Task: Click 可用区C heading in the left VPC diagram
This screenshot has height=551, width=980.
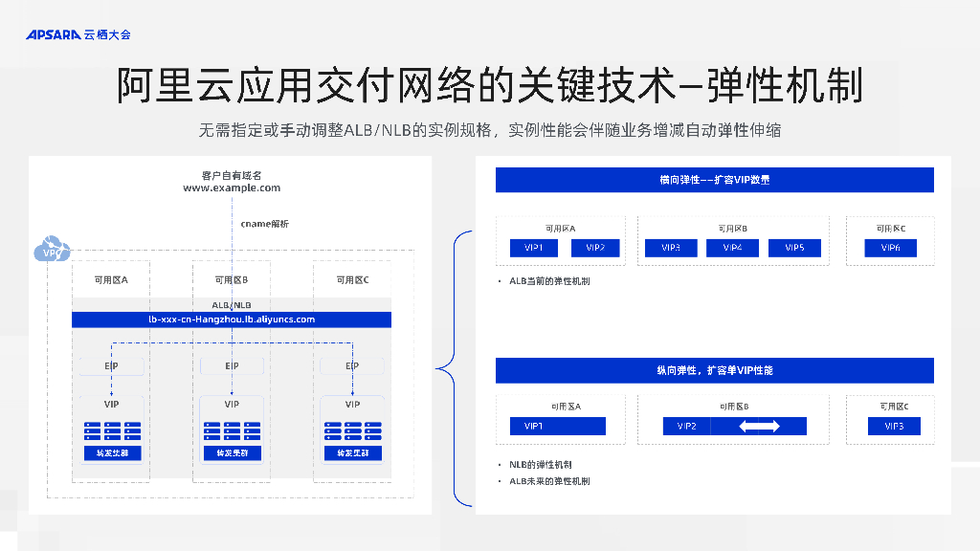Action: 352,280
